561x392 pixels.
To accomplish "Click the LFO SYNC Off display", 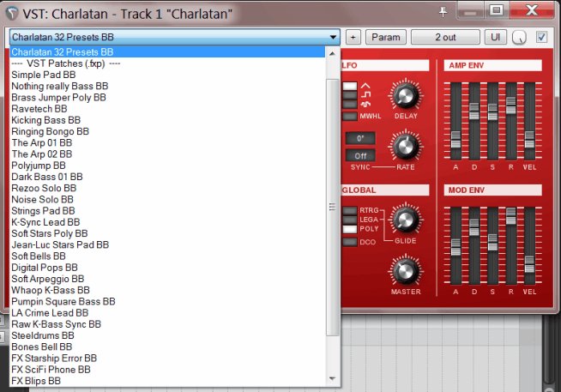I will (x=360, y=155).
